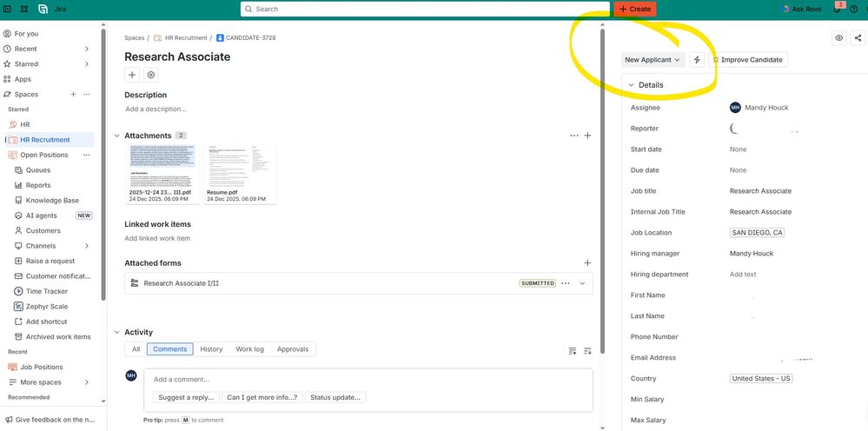Open Reports in sidebar
Screen dimensions: 868x431
coord(38,185)
